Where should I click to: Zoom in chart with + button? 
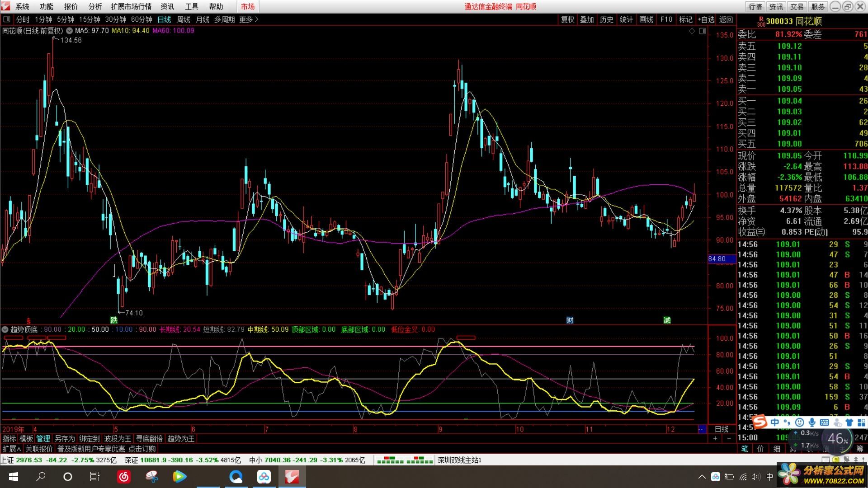tap(715, 439)
